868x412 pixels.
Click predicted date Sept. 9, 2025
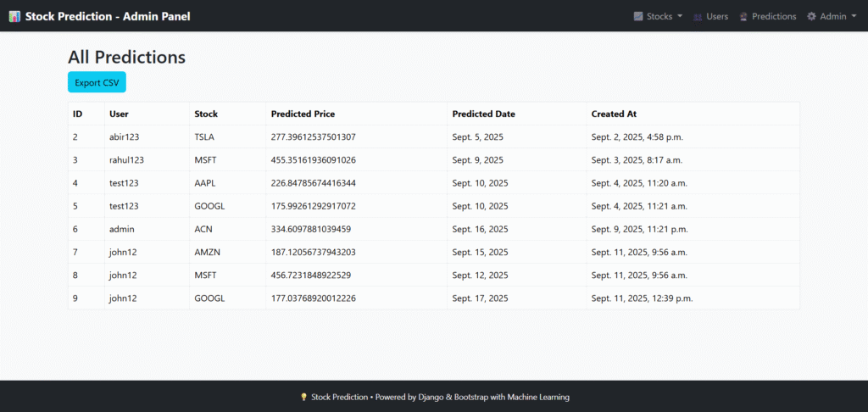[478, 160]
